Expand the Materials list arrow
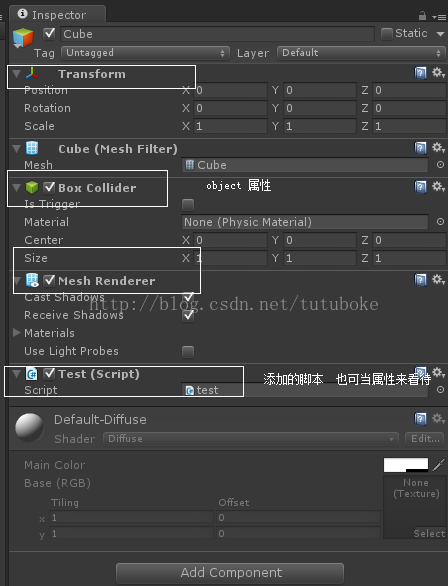Viewport: 448px width, 586px height. (16, 332)
